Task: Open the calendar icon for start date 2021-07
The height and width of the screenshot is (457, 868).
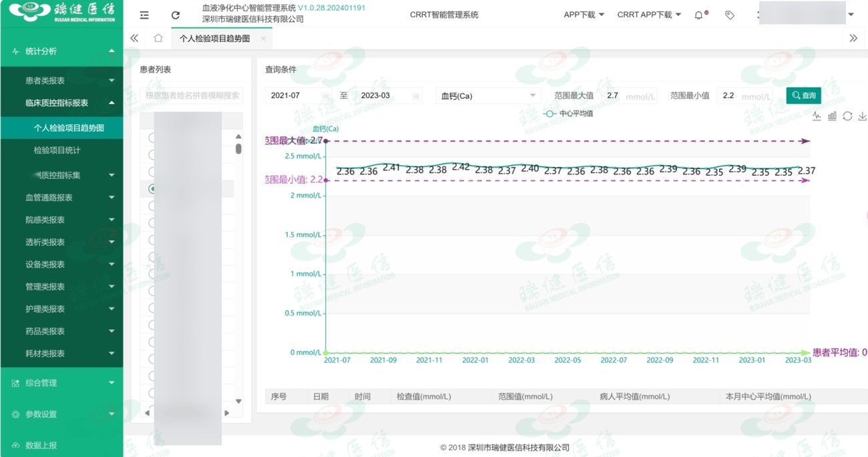Action: coord(326,96)
